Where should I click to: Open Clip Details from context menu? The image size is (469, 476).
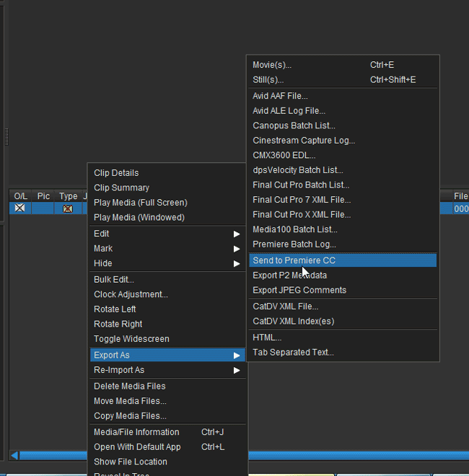click(116, 173)
